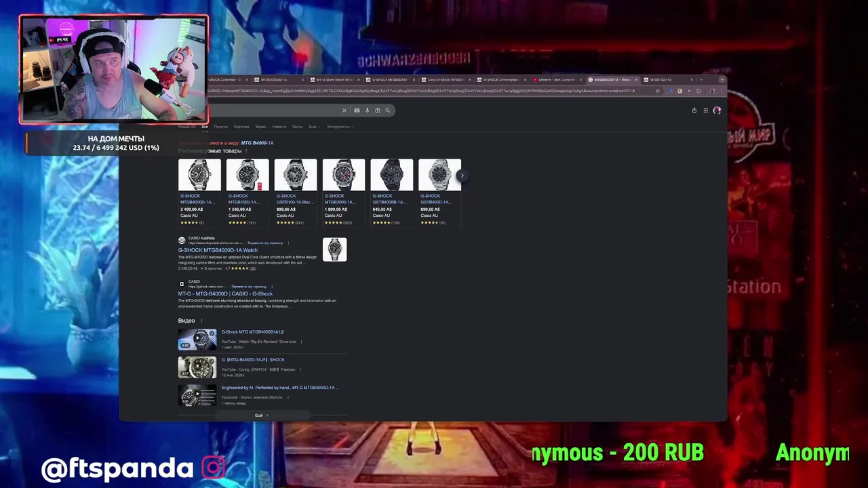
Task: Switch to the 'Casio G-Shock MTGB2' browser tab
Action: [x=446, y=80]
